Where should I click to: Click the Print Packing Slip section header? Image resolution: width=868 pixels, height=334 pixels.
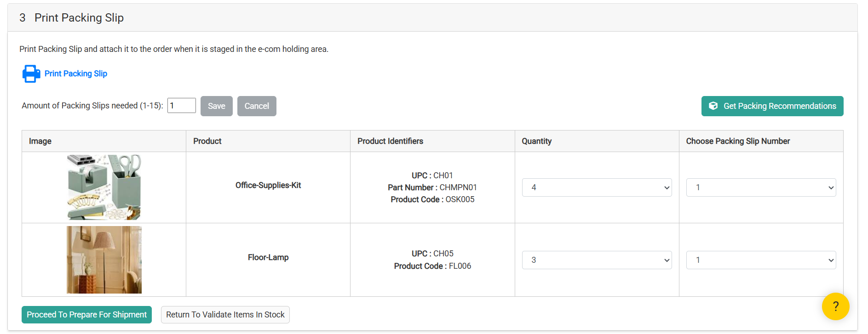point(79,18)
